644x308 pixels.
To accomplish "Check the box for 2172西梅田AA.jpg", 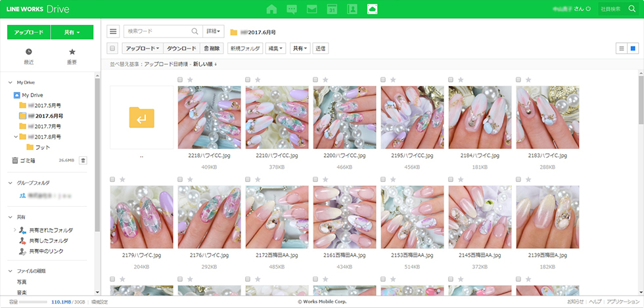I will (x=248, y=179).
